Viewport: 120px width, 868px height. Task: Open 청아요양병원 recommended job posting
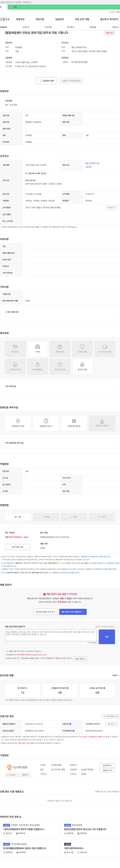pos(30,829)
